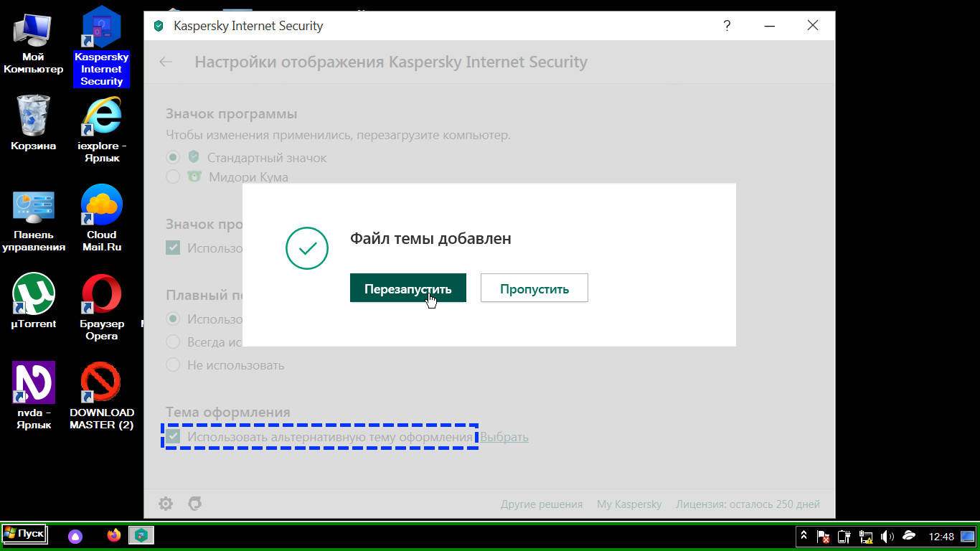Image resolution: width=980 pixels, height=551 pixels.
Task: Expand hidden system tray icons arrow
Action: pyautogui.click(x=804, y=536)
